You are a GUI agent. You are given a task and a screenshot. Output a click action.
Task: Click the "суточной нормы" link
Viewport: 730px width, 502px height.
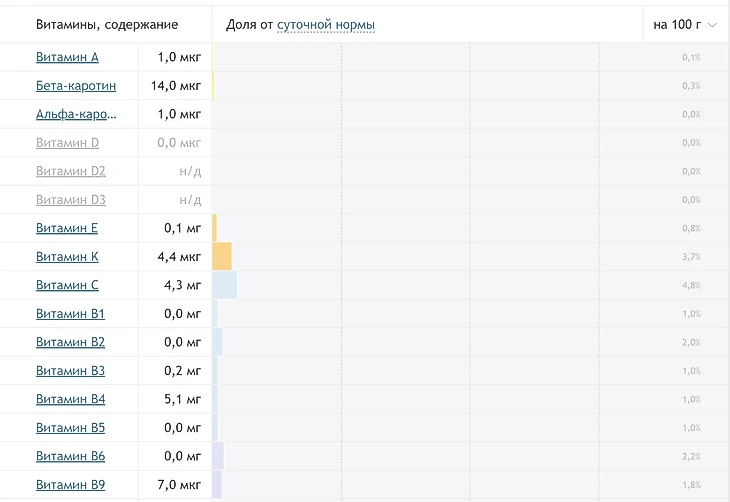pyautogui.click(x=325, y=25)
